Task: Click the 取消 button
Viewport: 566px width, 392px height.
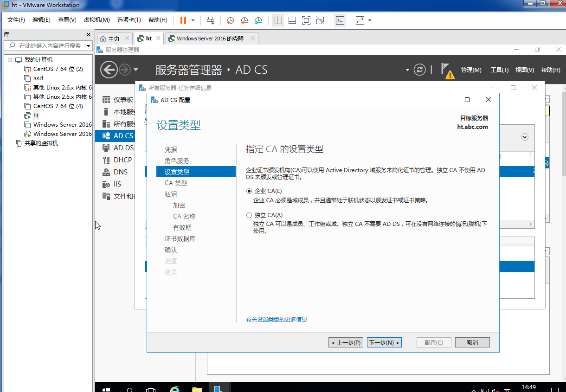Action: 472,342
